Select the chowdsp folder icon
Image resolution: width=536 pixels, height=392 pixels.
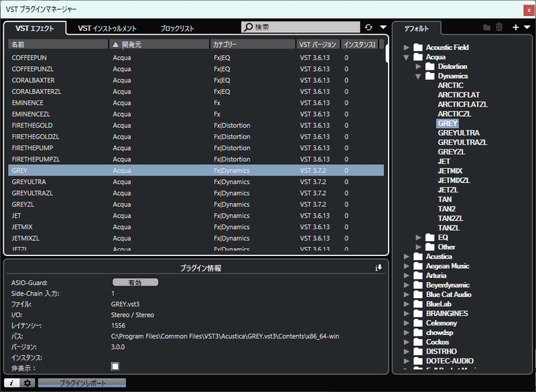point(418,332)
